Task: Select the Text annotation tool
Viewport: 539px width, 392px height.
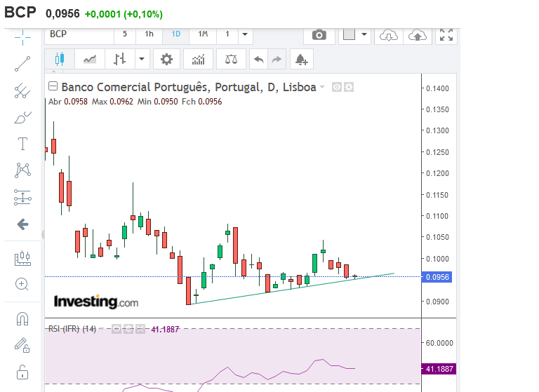Action: pyautogui.click(x=22, y=144)
